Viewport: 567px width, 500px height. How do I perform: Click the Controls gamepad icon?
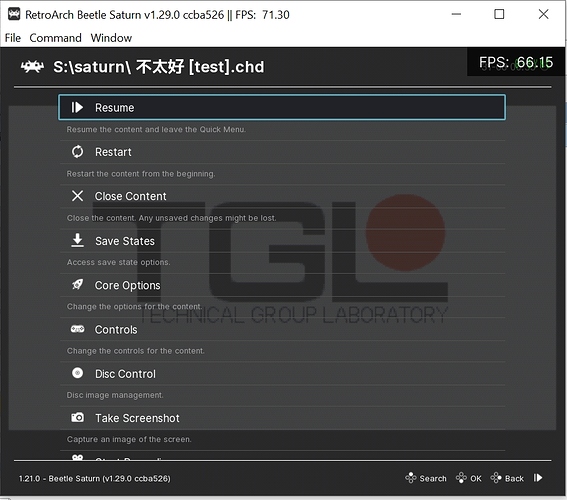[x=77, y=329]
